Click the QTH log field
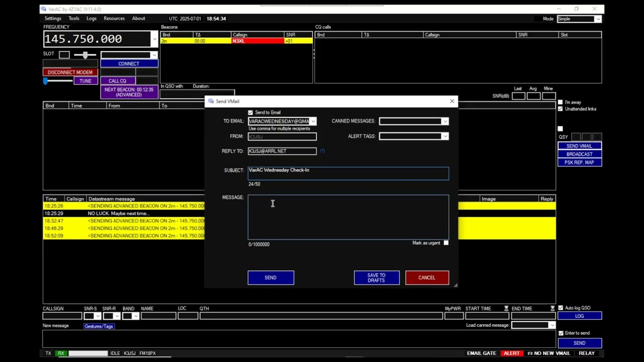 click(x=321, y=316)
